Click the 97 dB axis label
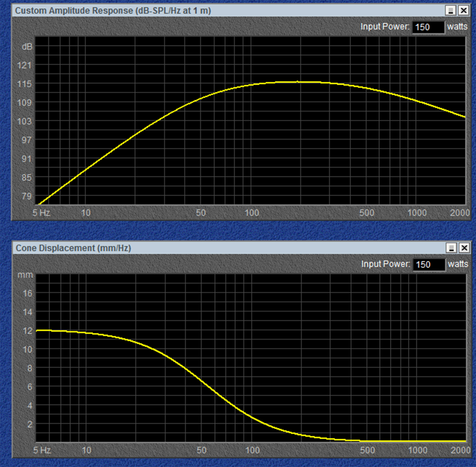Viewport: 476px width, 467px height. point(27,140)
